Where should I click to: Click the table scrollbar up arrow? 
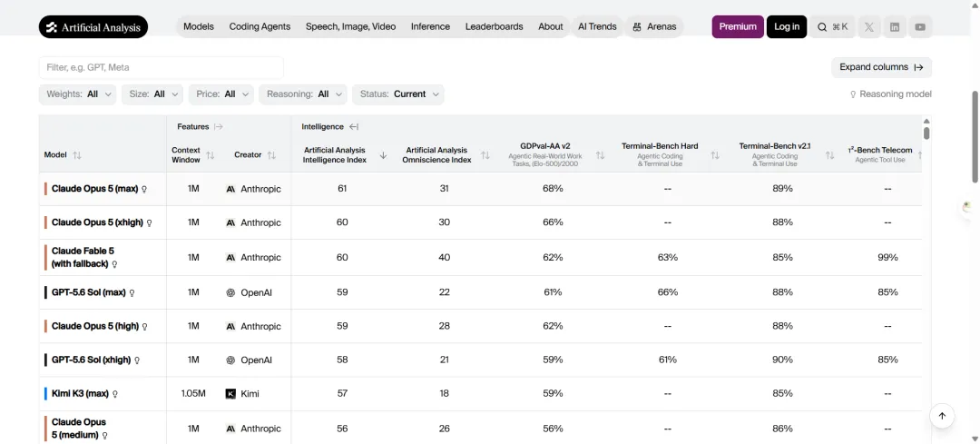pos(926,121)
